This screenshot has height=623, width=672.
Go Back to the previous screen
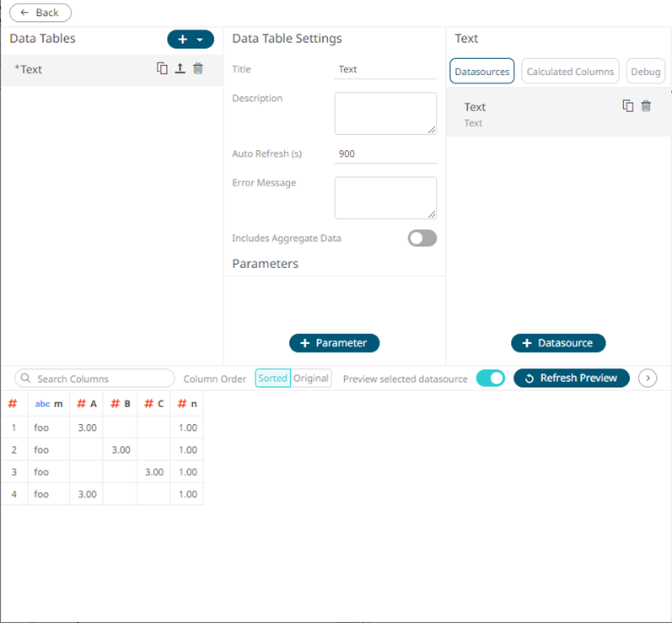coord(40,13)
